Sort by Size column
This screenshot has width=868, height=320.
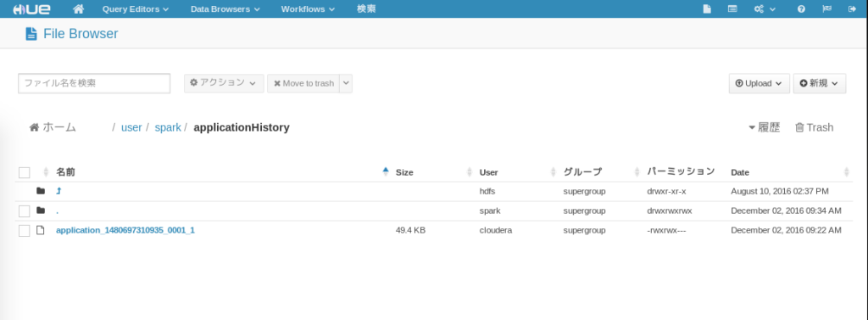click(404, 172)
